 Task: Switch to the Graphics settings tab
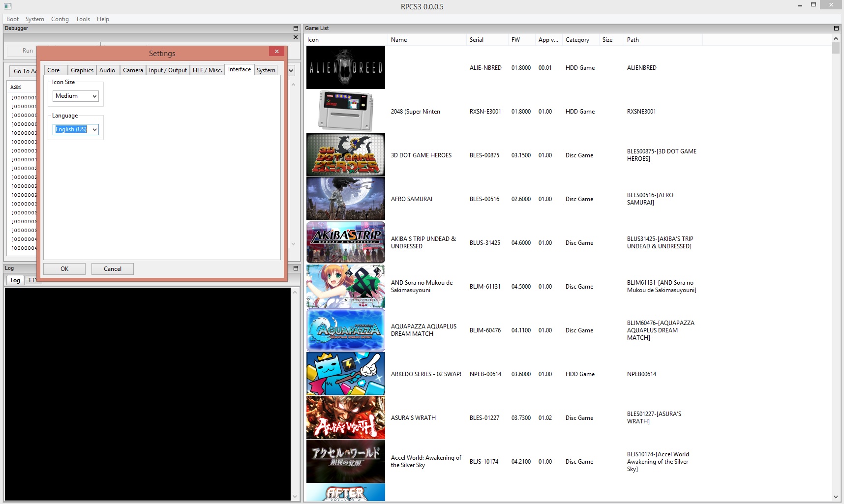[x=82, y=70]
